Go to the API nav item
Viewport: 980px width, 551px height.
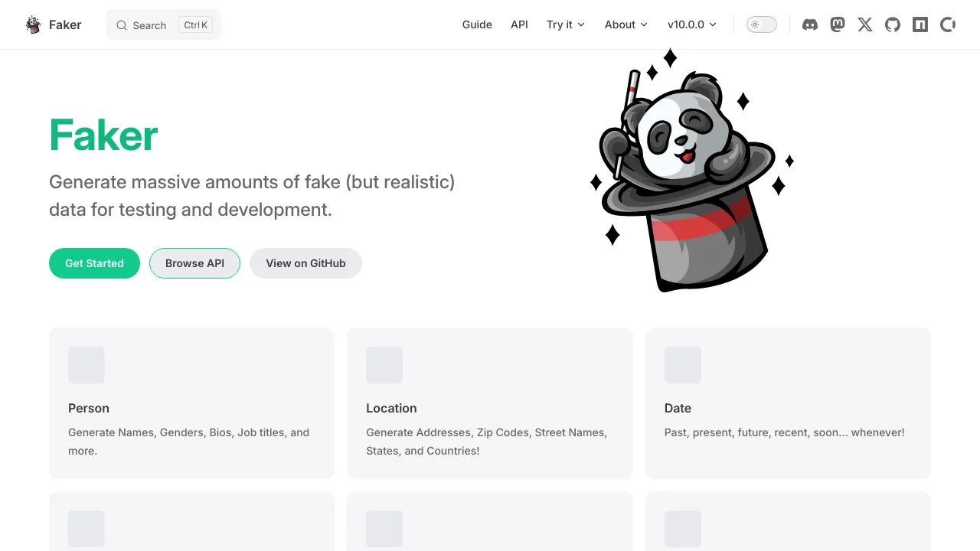[519, 24]
